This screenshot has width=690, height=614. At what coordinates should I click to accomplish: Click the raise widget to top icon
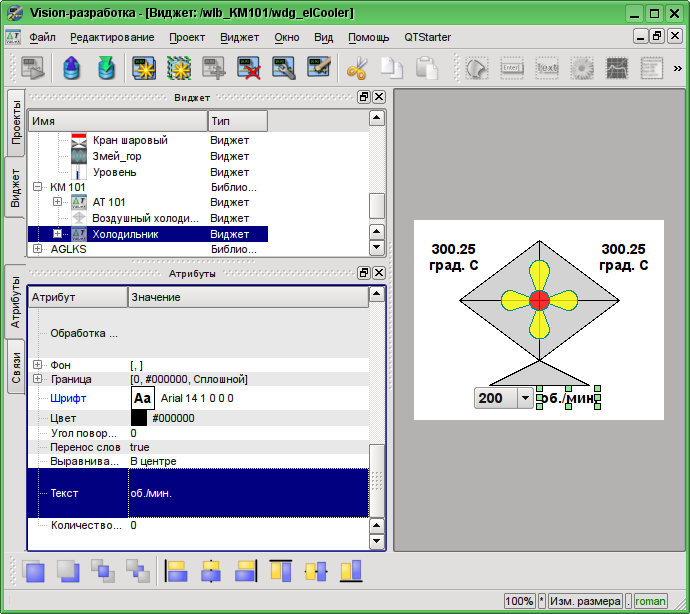(35, 571)
